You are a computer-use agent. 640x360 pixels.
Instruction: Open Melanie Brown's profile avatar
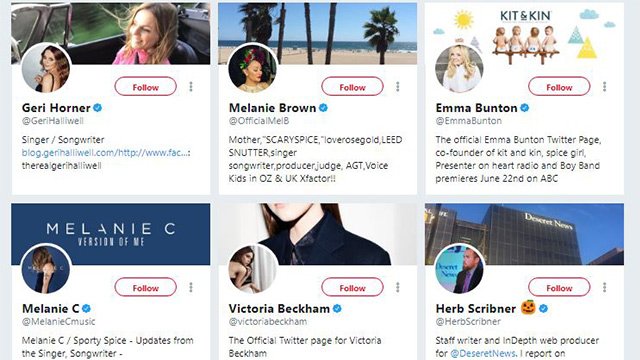pyautogui.click(x=253, y=69)
